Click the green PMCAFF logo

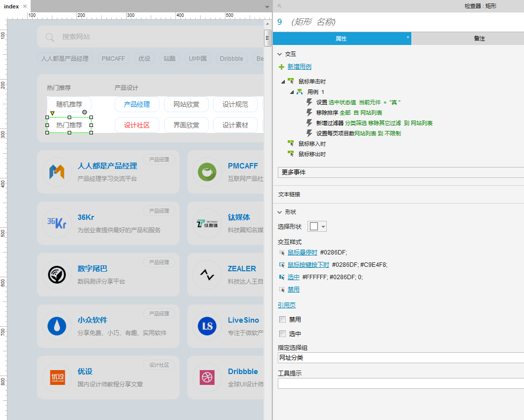[207, 172]
